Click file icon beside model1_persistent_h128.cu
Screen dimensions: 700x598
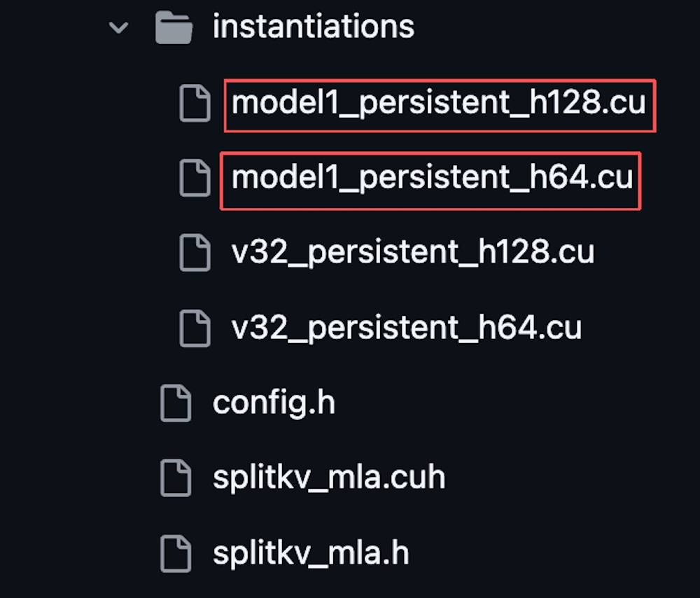(x=195, y=104)
